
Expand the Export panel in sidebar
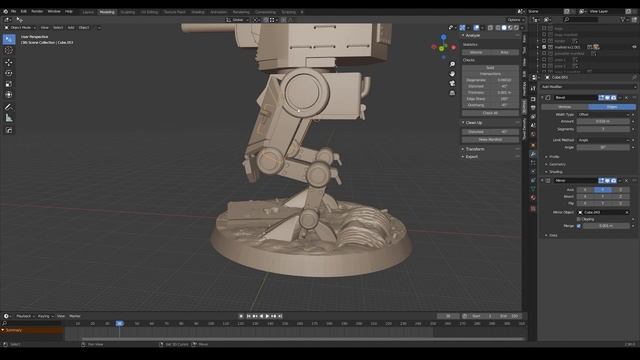pyautogui.click(x=471, y=157)
